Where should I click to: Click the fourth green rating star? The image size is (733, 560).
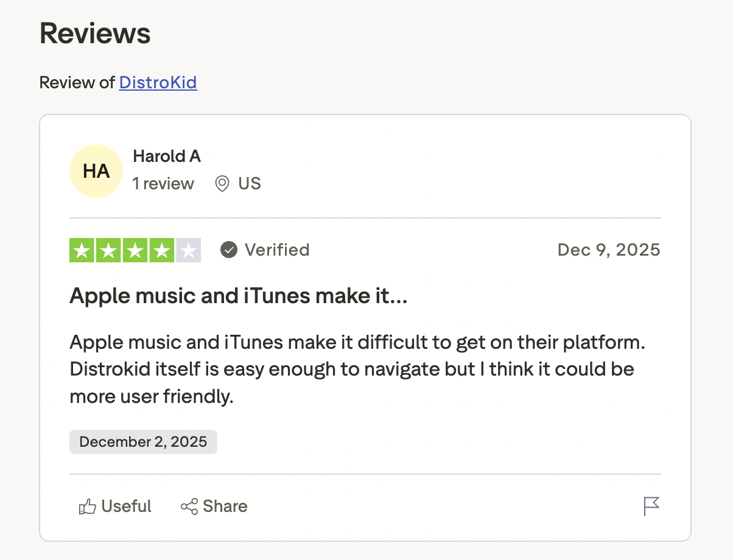point(161,250)
